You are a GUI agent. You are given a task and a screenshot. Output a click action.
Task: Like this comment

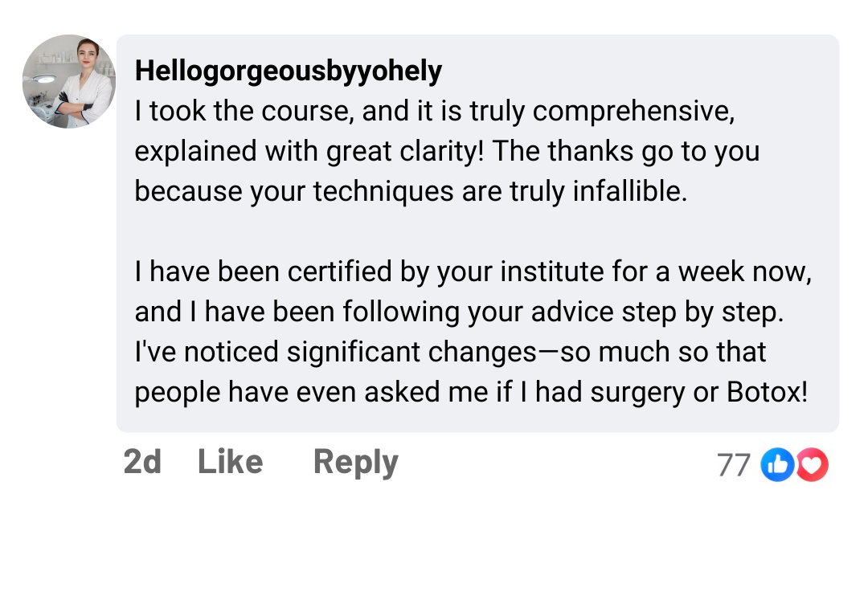click(230, 462)
